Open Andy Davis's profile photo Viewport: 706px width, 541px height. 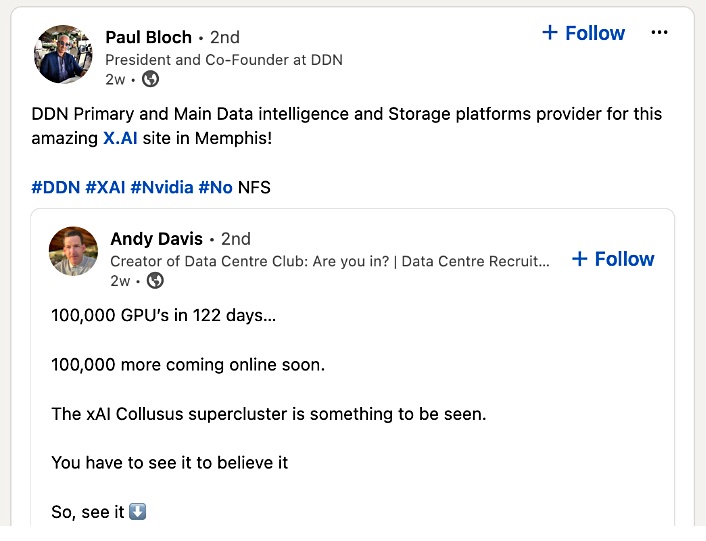73,251
